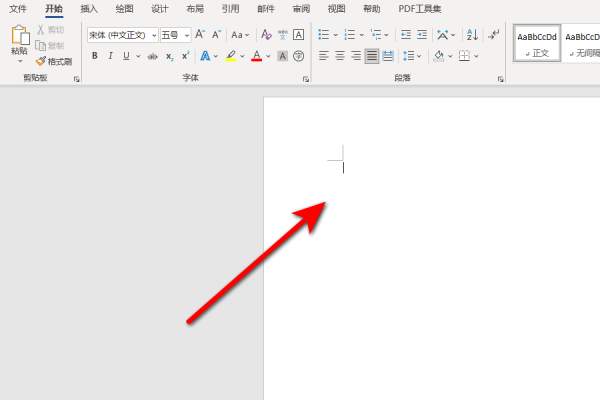Expand the shading color dropdown arrow
The height and width of the screenshot is (400, 600).
[x=450, y=56]
